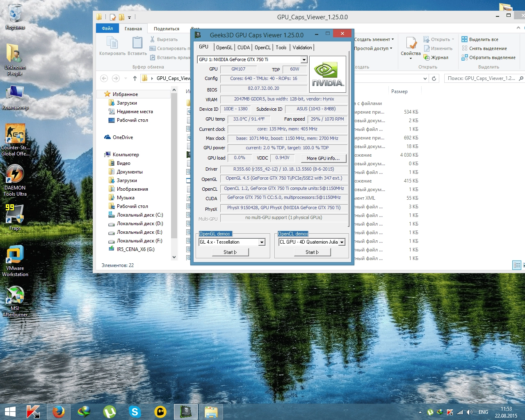This screenshot has width=525, height=420.
Task: Open Skype from the taskbar
Action: (135, 412)
